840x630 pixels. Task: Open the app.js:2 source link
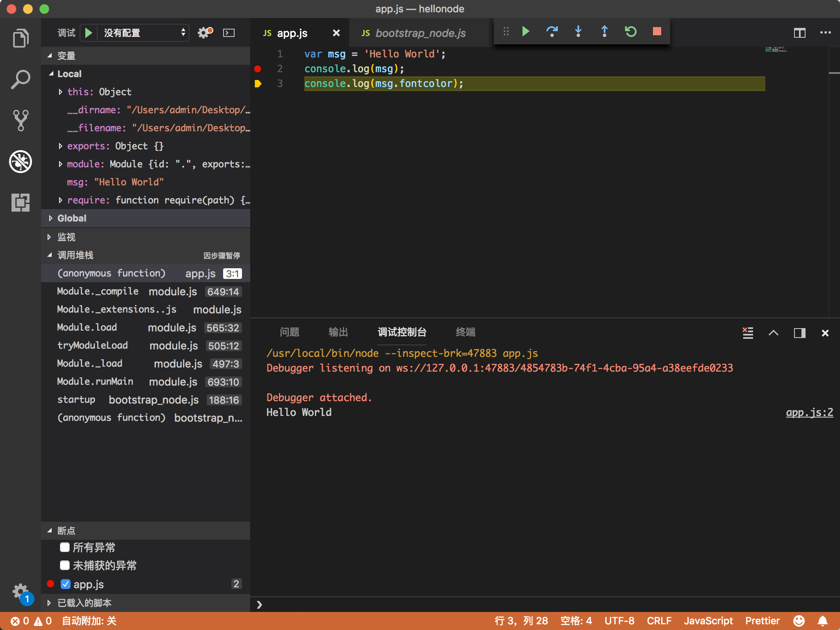tap(809, 412)
